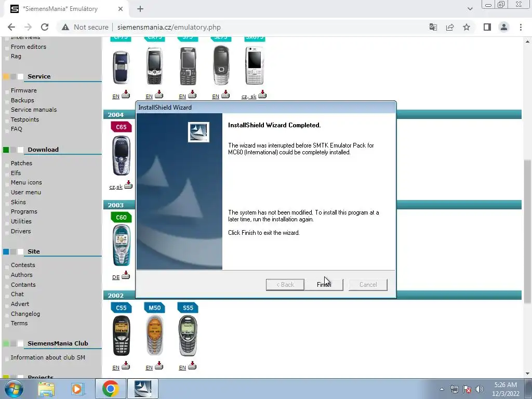The height and width of the screenshot is (399, 532).
Task: Open Rag sidebar link
Action: point(16,56)
